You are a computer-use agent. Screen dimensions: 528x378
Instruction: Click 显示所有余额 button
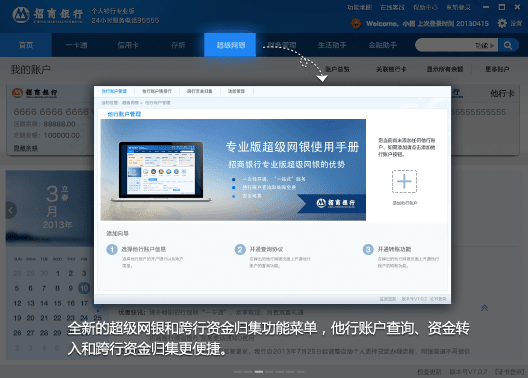click(445, 69)
